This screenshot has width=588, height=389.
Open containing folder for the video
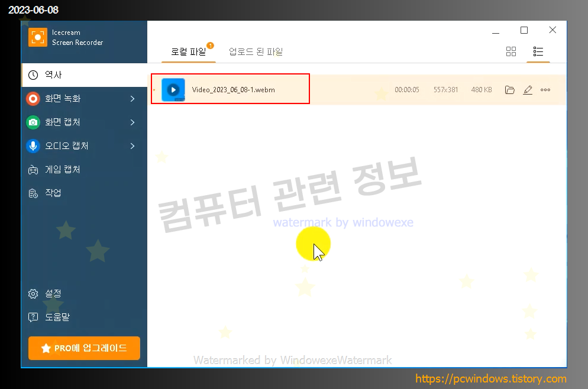510,90
